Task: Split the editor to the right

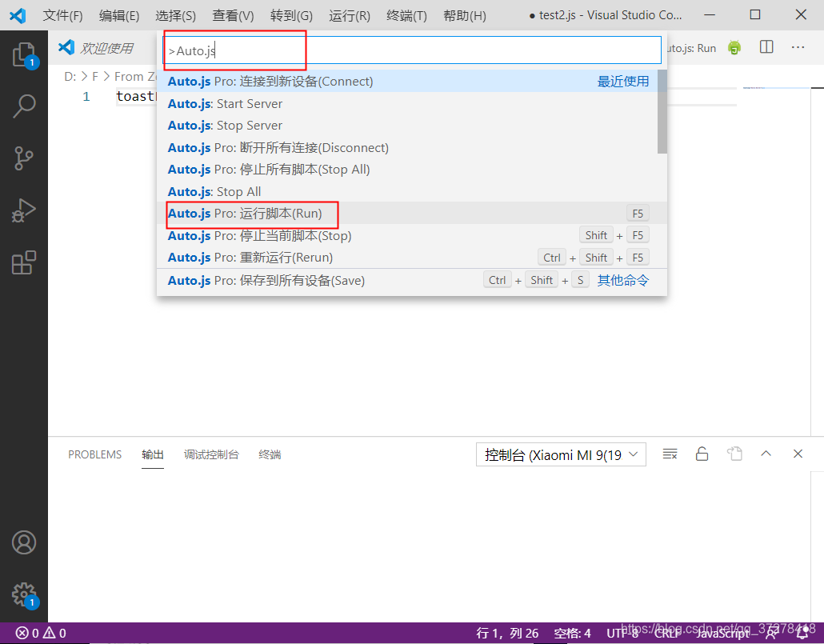Action: pos(766,47)
